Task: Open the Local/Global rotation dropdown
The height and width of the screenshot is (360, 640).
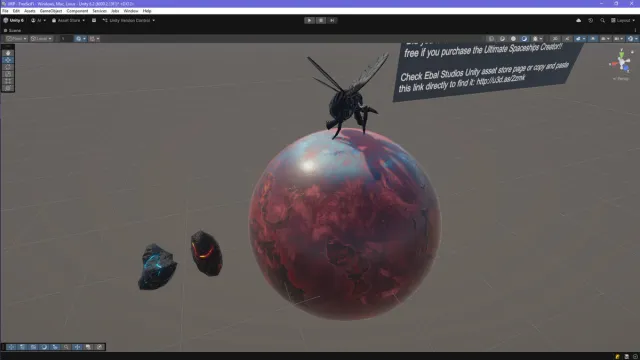Action: click(x=41, y=39)
